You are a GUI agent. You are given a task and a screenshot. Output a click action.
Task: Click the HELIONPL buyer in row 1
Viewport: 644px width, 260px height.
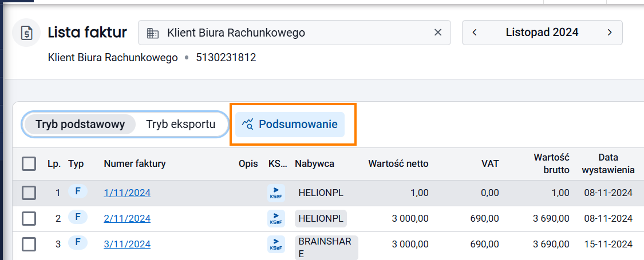click(x=321, y=193)
